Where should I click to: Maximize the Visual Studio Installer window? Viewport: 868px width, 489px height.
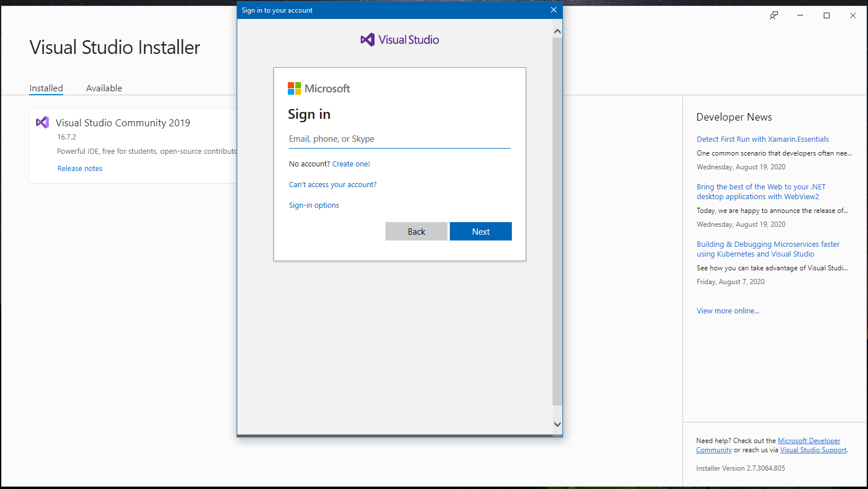point(827,15)
